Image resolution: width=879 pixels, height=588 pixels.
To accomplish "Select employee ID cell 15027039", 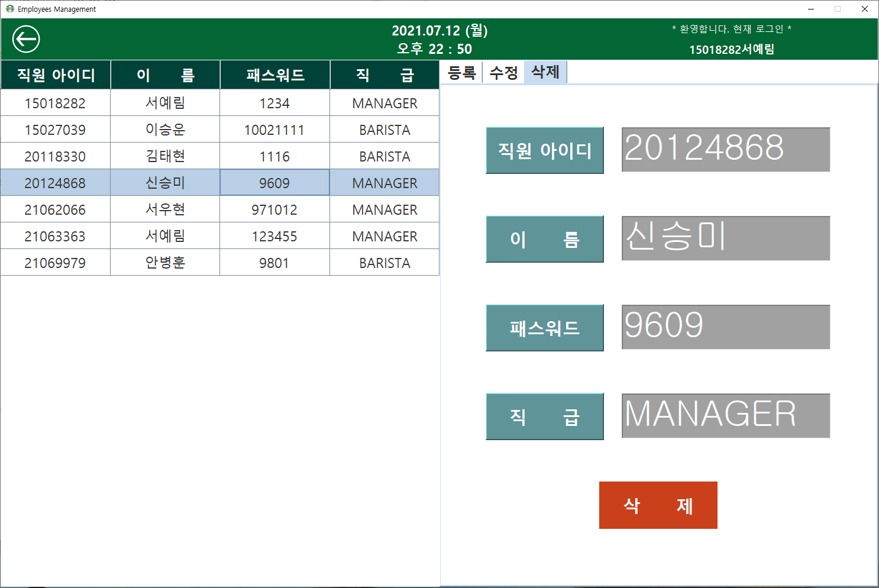I will [x=56, y=130].
